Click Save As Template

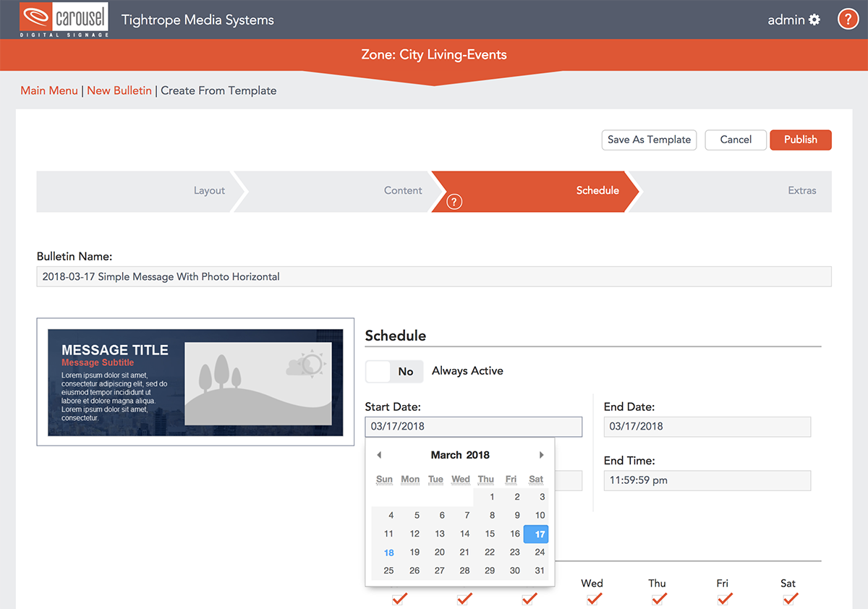[649, 140]
